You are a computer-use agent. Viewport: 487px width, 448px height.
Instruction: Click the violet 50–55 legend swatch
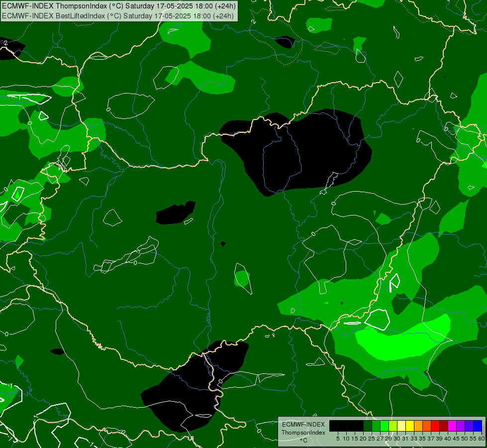[x=469, y=426]
